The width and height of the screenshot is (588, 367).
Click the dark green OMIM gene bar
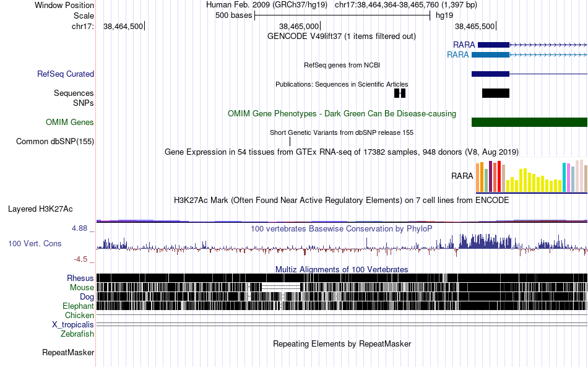pyautogui.click(x=529, y=122)
